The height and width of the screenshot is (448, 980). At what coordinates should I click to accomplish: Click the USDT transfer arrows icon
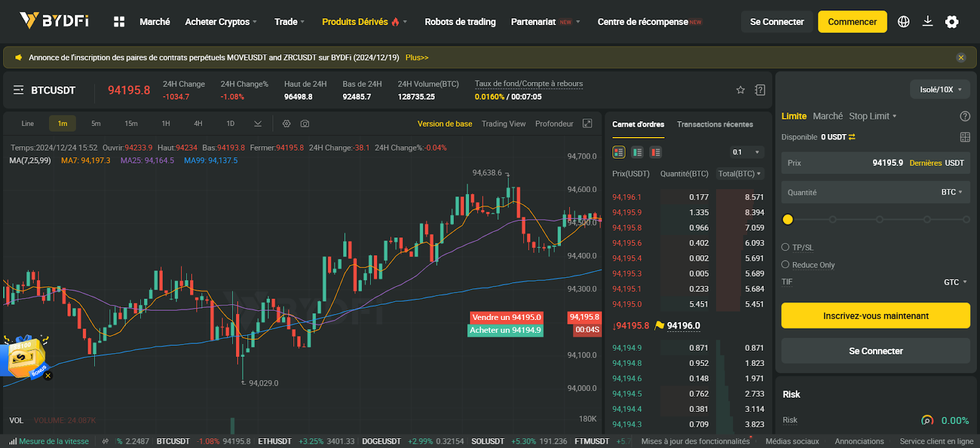852,137
